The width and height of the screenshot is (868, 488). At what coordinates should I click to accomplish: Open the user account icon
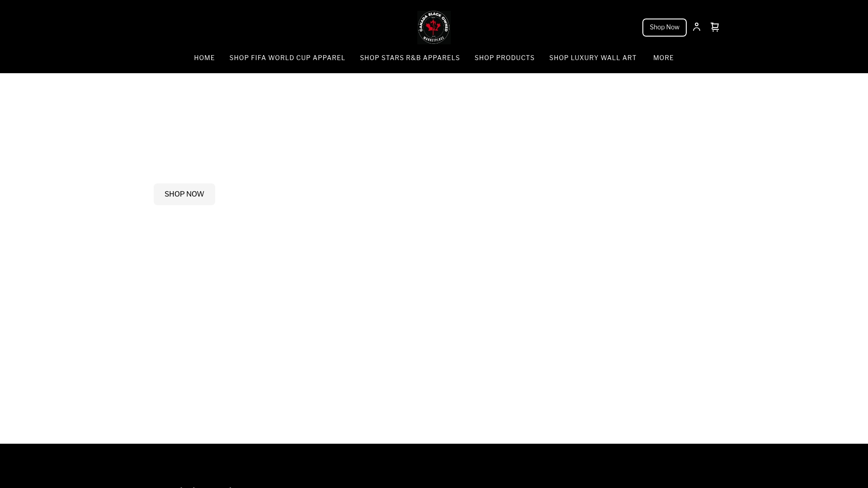697,27
